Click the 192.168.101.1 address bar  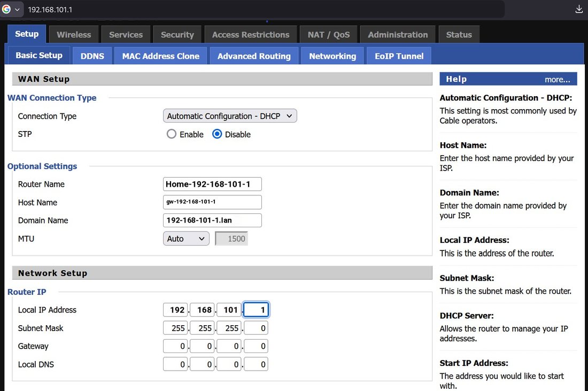pyautogui.click(x=262, y=10)
